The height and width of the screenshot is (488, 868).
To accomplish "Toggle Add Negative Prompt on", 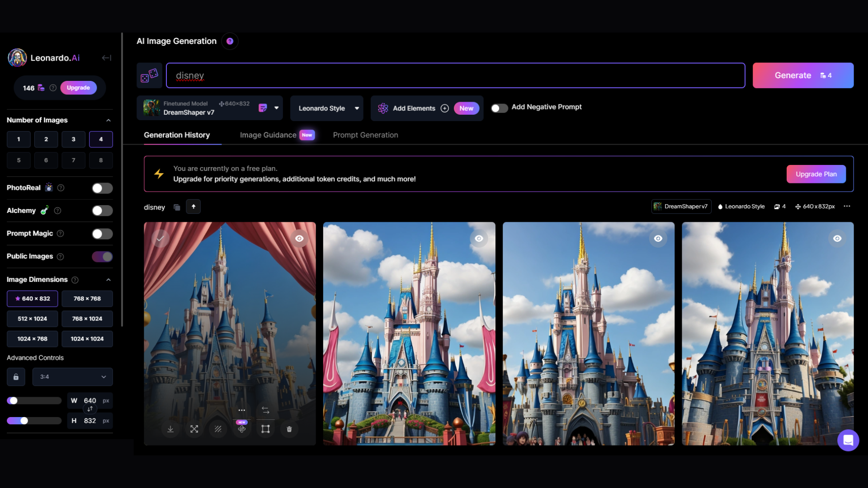I will point(499,108).
